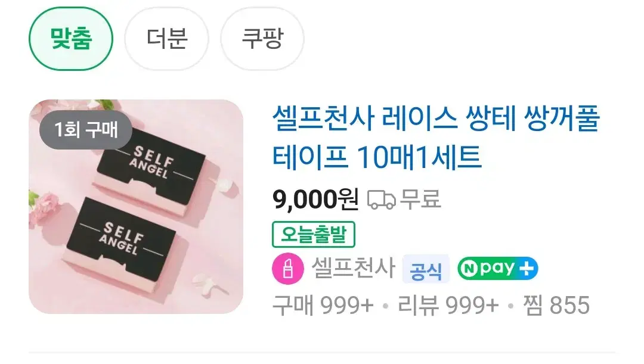Click the Npay plus badge
The image size is (644, 364).
coord(498,269)
